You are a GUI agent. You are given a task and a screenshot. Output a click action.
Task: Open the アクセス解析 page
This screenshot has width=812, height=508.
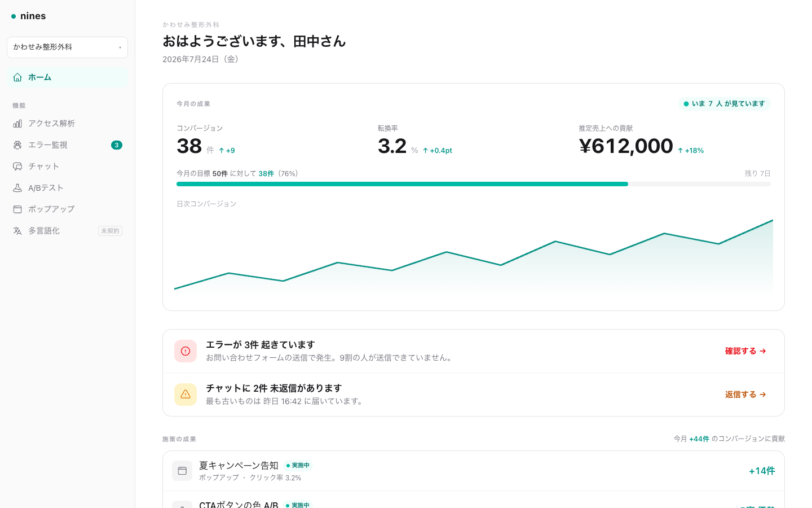pos(67,124)
